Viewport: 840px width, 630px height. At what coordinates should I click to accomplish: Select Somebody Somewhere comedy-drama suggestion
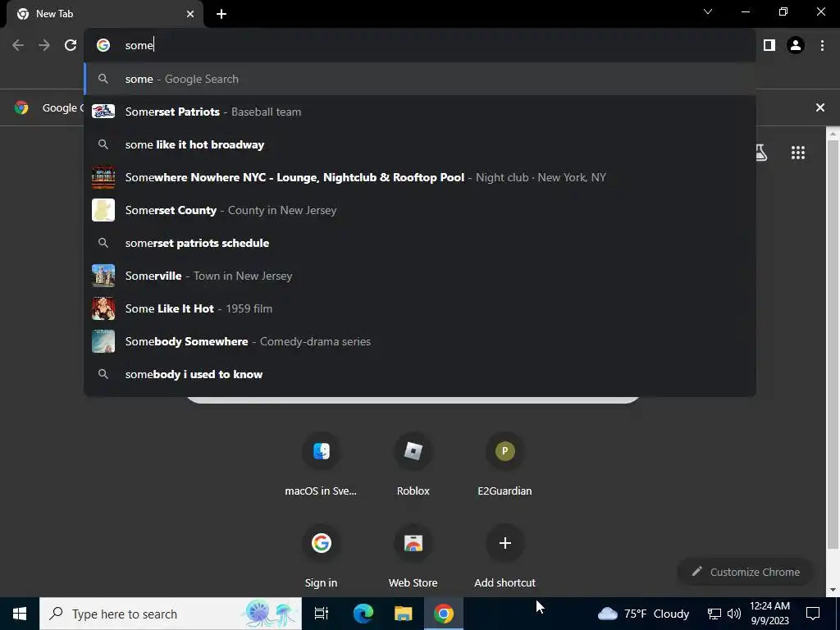[420, 341]
